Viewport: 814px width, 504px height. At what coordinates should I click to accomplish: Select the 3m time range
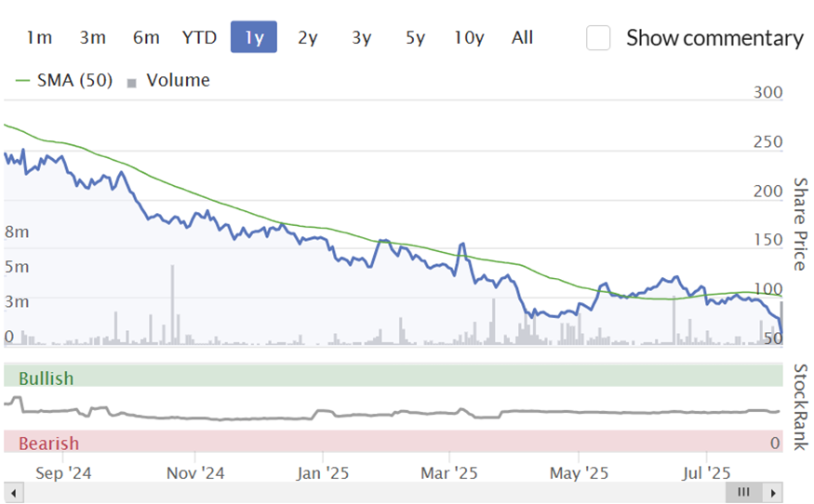93,37
